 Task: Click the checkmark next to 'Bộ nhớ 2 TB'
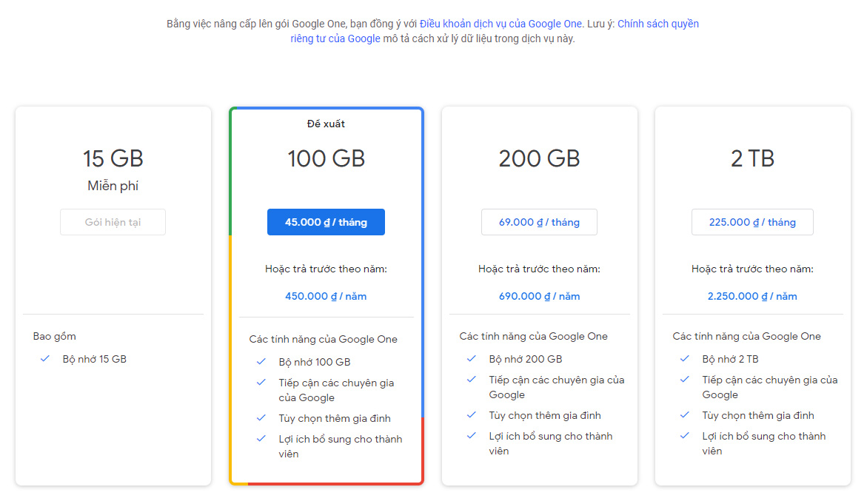(x=684, y=359)
